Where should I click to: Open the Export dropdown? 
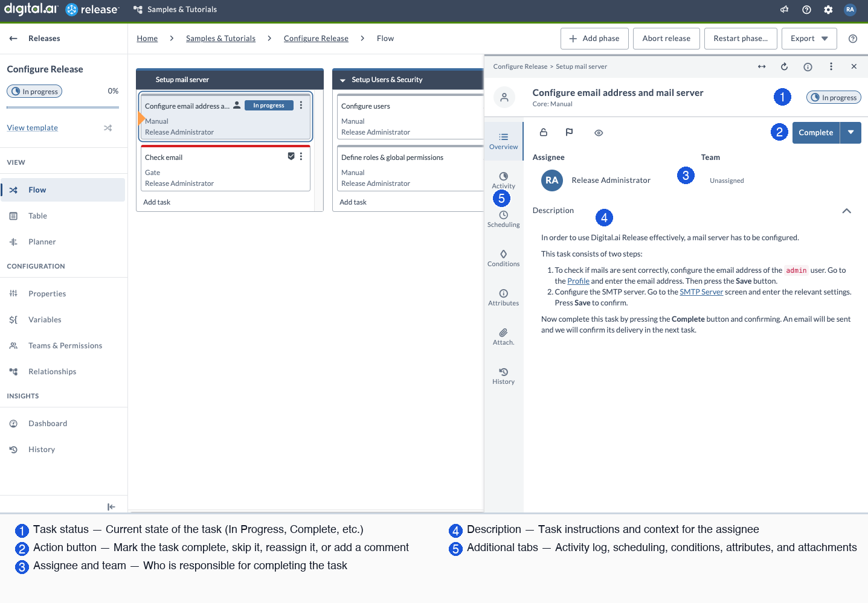809,39
